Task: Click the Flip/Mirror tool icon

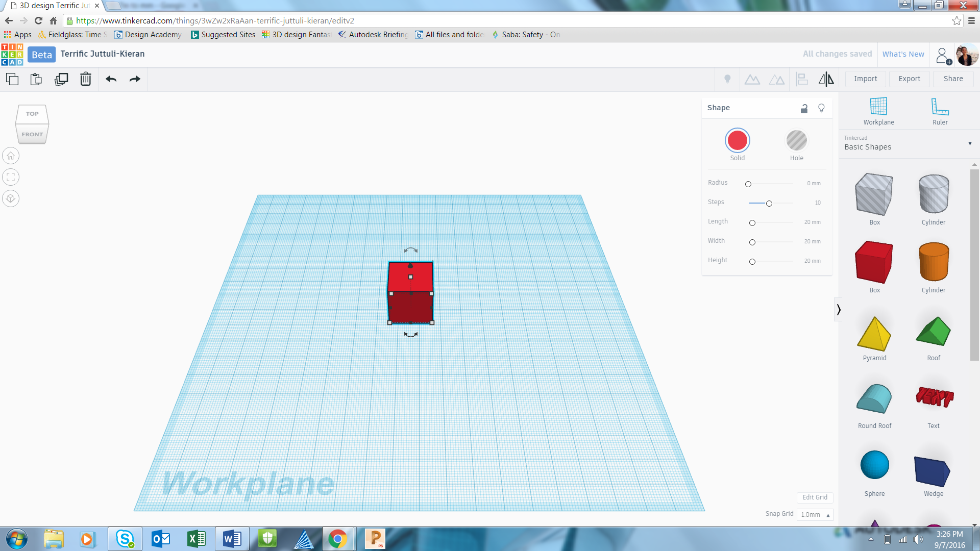Action: (826, 79)
